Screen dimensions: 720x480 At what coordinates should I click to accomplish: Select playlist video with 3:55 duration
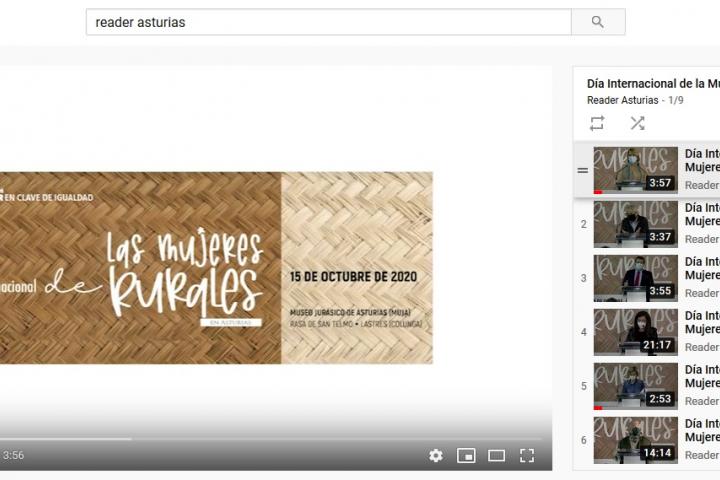635,278
